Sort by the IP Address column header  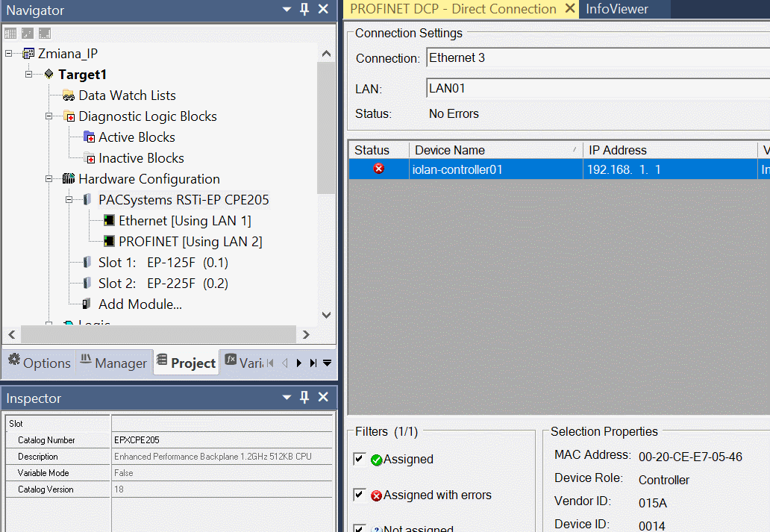point(670,150)
